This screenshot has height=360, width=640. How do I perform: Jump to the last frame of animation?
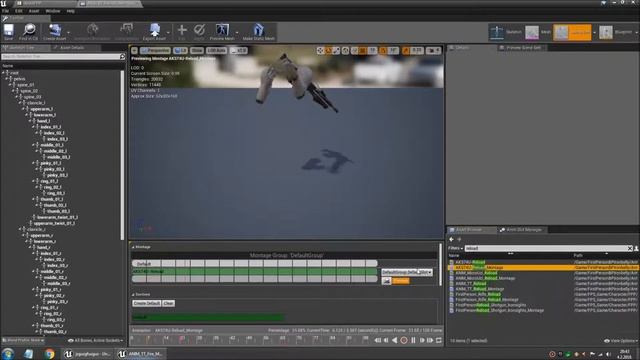(x=430, y=340)
